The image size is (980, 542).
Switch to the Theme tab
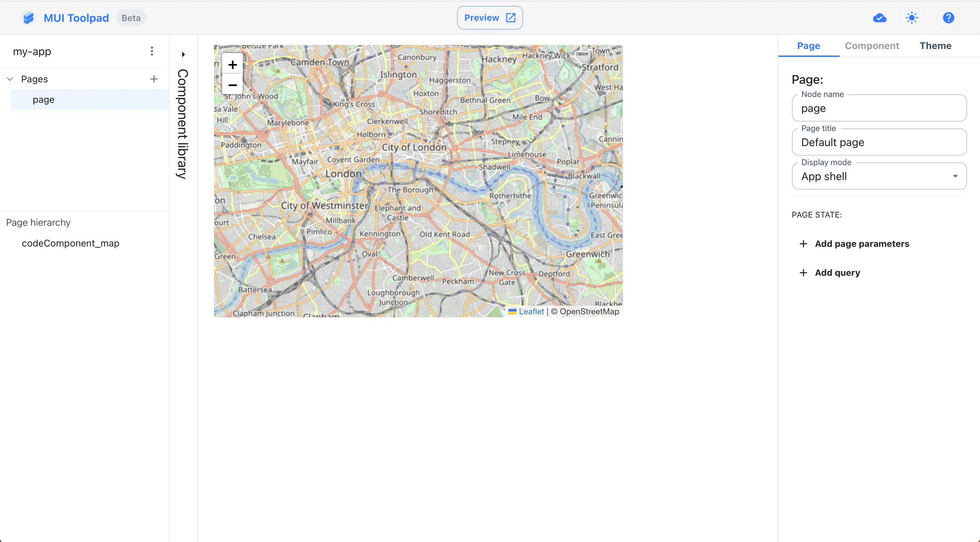(x=935, y=46)
